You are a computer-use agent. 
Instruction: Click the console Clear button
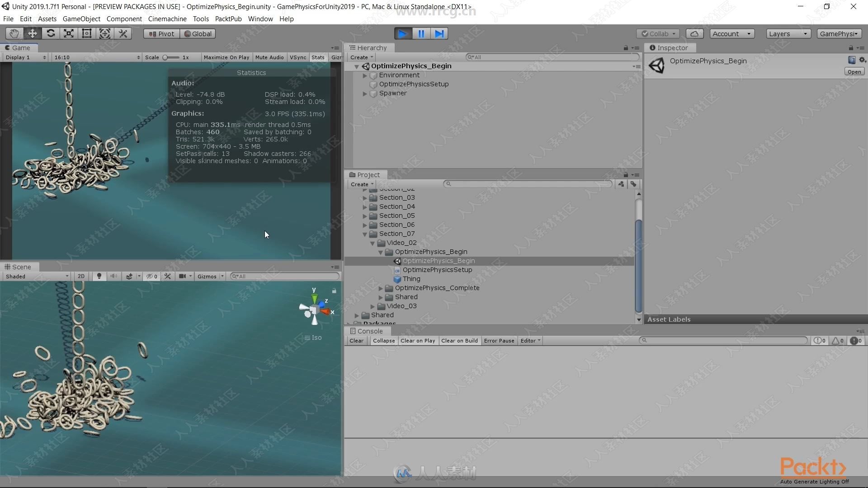click(x=356, y=341)
